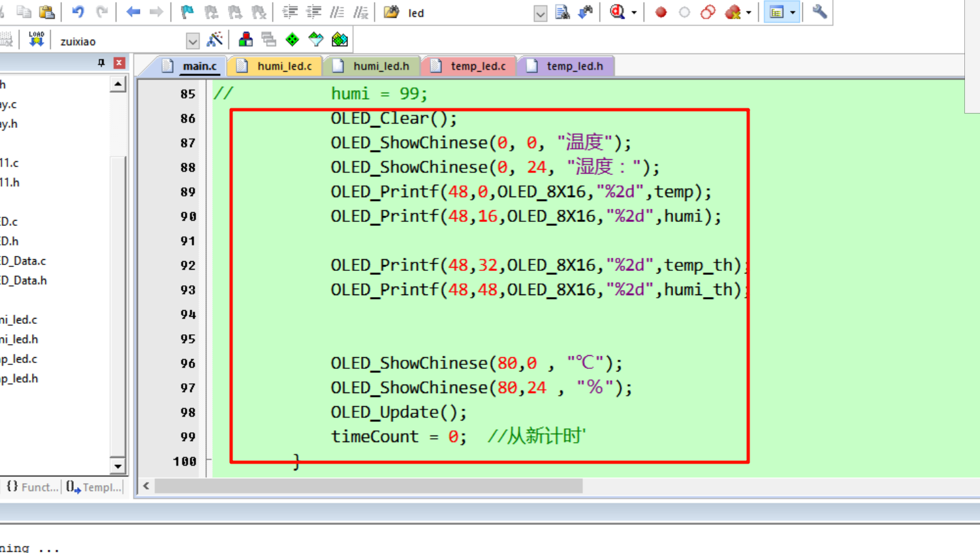Click the editor scroll-left arrow
This screenshot has height=553, width=980.
(x=146, y=486)
